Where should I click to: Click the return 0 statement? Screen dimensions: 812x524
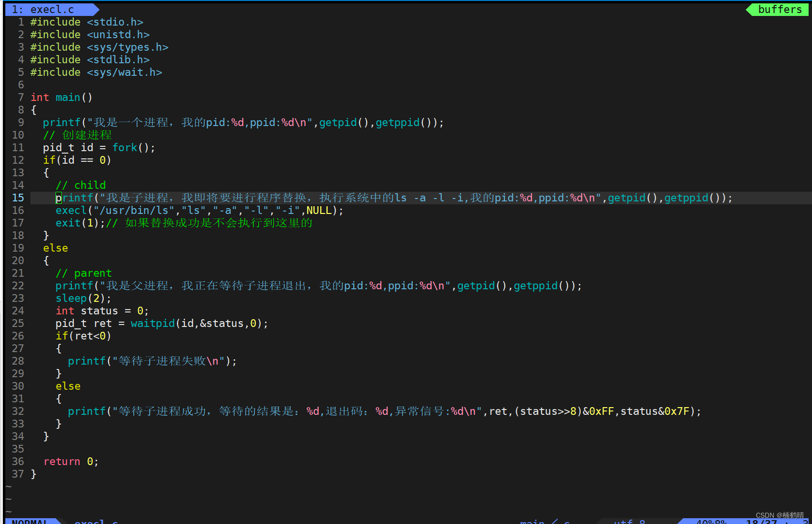click(71, 462)
